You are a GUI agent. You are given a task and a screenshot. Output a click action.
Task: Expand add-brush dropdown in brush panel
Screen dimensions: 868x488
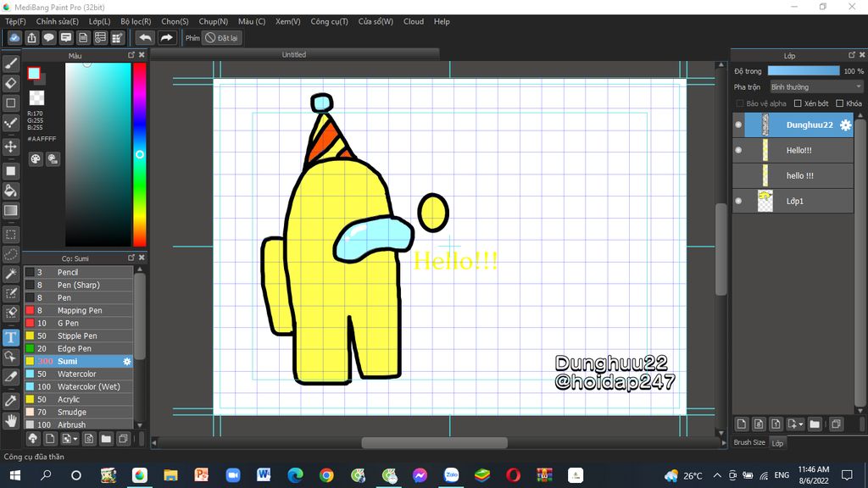[75, 439]
